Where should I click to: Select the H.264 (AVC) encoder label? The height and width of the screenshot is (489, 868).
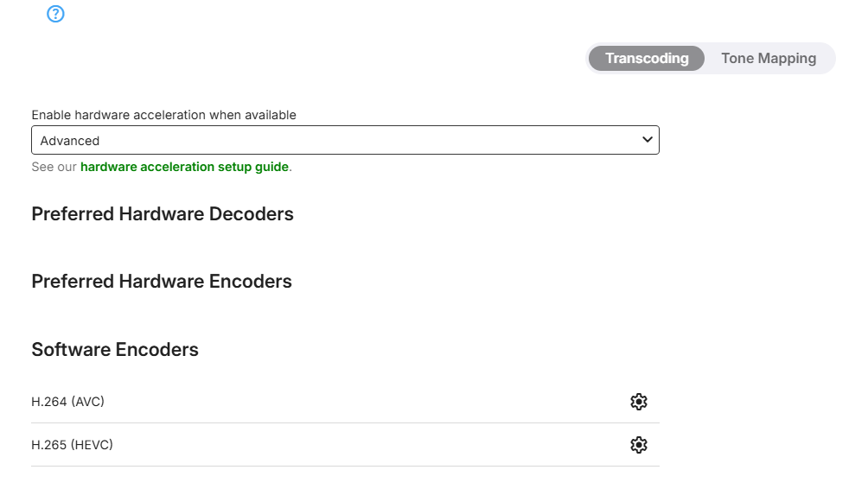pyautogui.click(x=68, y=402)
